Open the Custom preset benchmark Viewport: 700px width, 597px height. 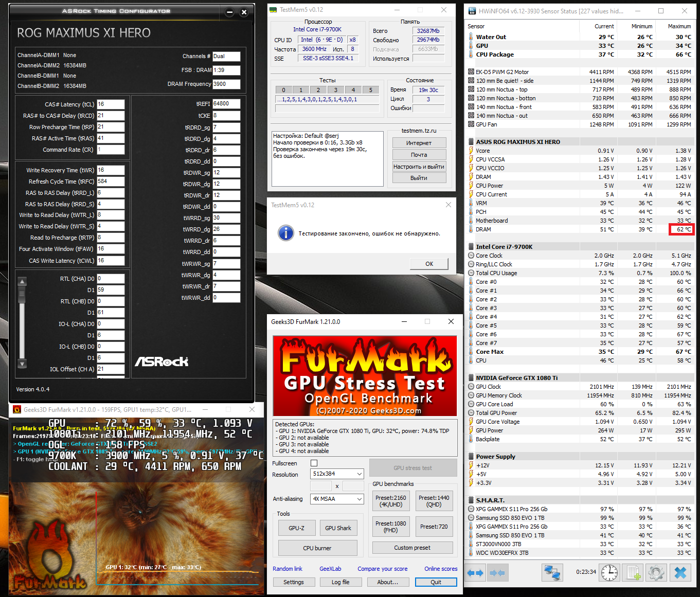tap(412, 548)
